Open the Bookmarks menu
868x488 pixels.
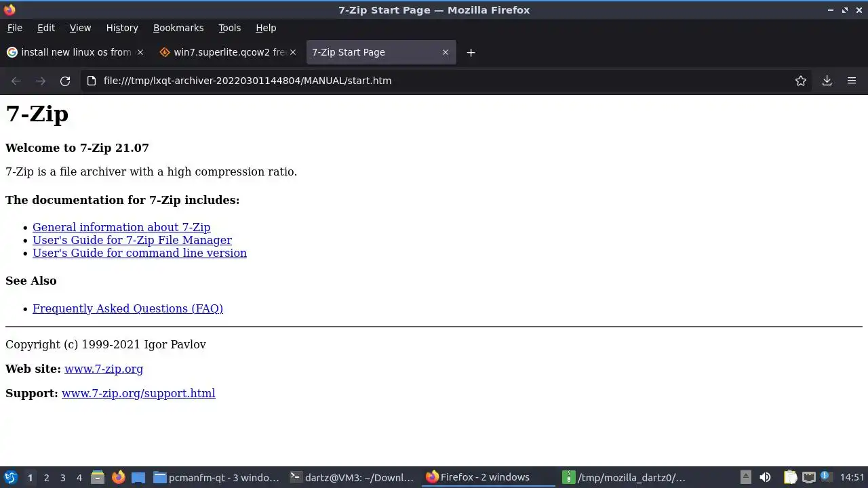tap(178, 28)
